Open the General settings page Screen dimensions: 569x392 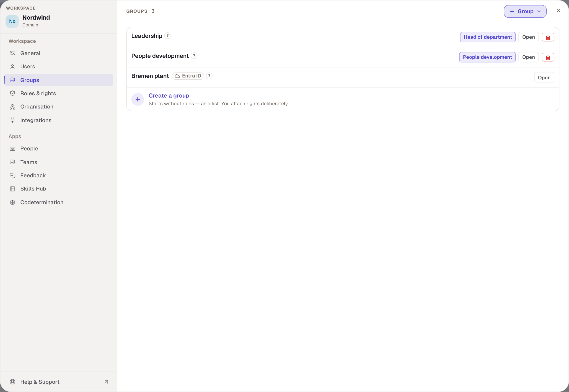(x=58, y=53)
